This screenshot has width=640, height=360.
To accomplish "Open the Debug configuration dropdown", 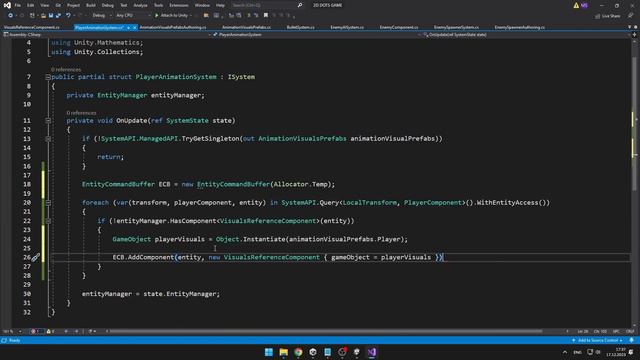I will [x=101, y=16].
